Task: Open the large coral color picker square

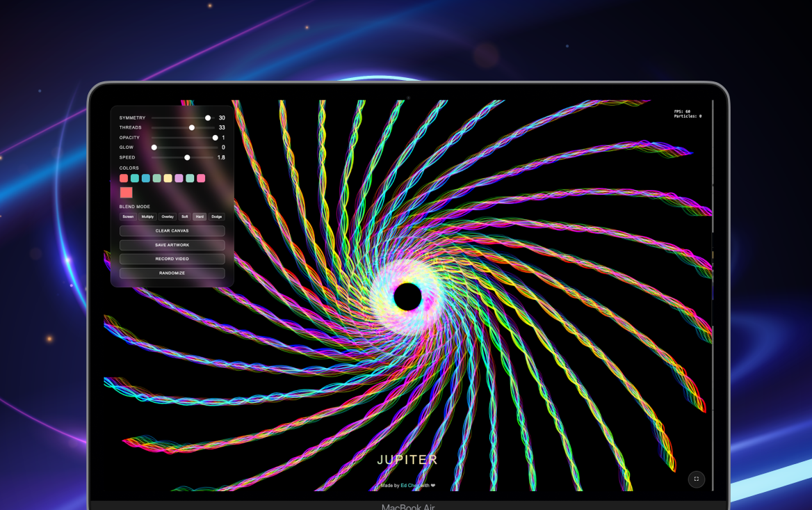Action: tap(126, 193)
